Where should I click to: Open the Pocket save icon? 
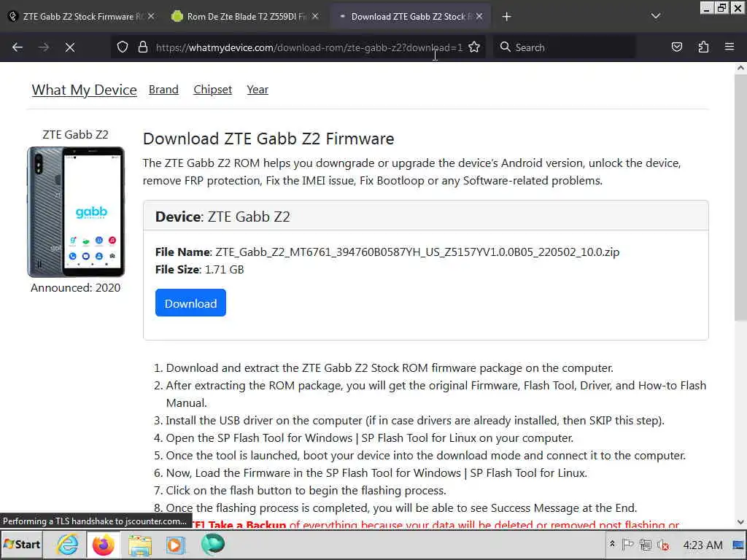pyautogui.click(x=676, y=47)
